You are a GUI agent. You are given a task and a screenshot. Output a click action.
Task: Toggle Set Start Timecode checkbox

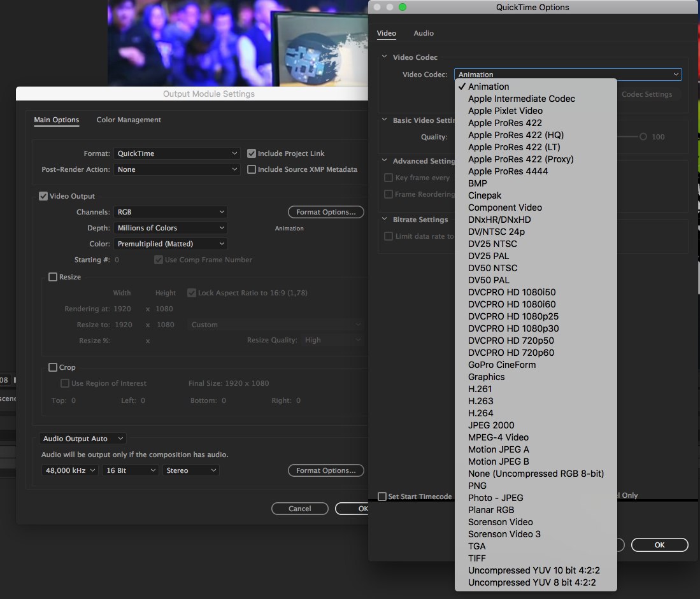[382, 497]
